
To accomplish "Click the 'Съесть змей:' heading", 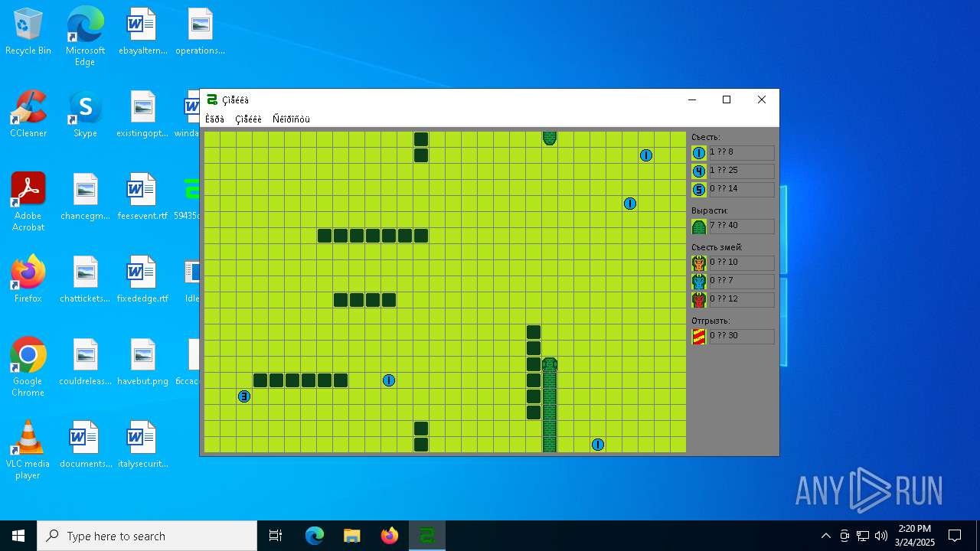I will coord(717,247).
